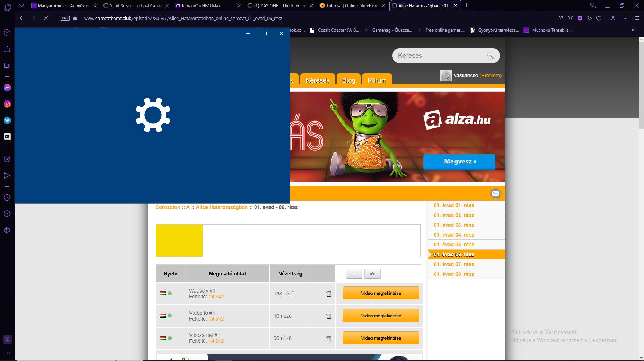Open the browser downloads icon
644x361 pixels.
point(625,18)
